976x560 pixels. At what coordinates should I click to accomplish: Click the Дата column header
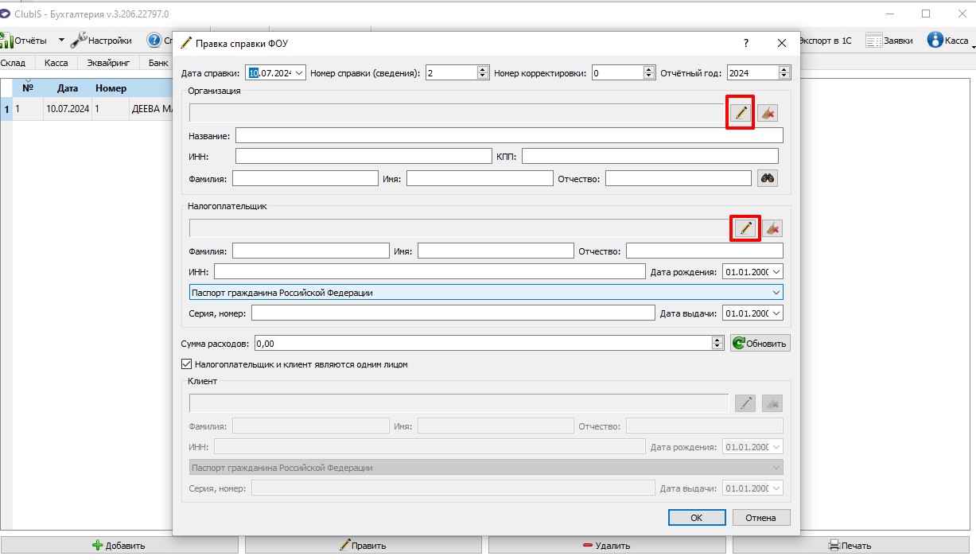pyautogui.click(x=67, y=88)
